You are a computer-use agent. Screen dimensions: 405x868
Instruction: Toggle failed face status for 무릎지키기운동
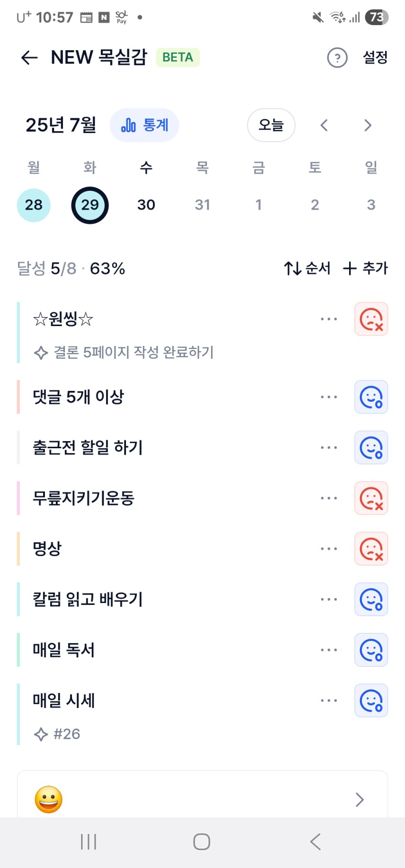coord(371,498)
